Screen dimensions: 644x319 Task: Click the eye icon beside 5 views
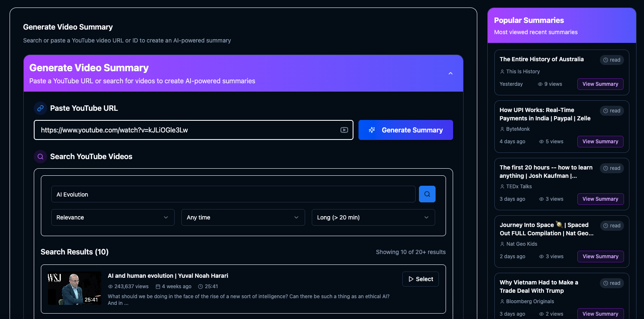(x=541, y=142)
